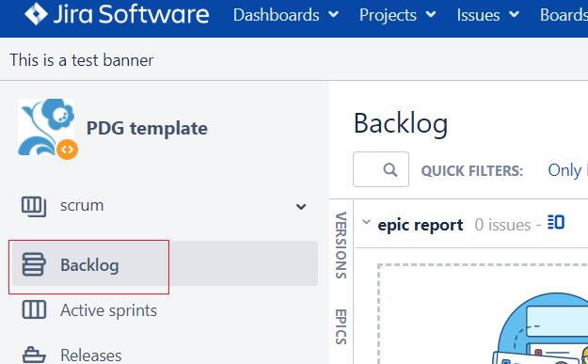Click the Jira Software logo
The height and width of the screenshot is (364, 588).
pyautogui.click(x=117, y=14)
